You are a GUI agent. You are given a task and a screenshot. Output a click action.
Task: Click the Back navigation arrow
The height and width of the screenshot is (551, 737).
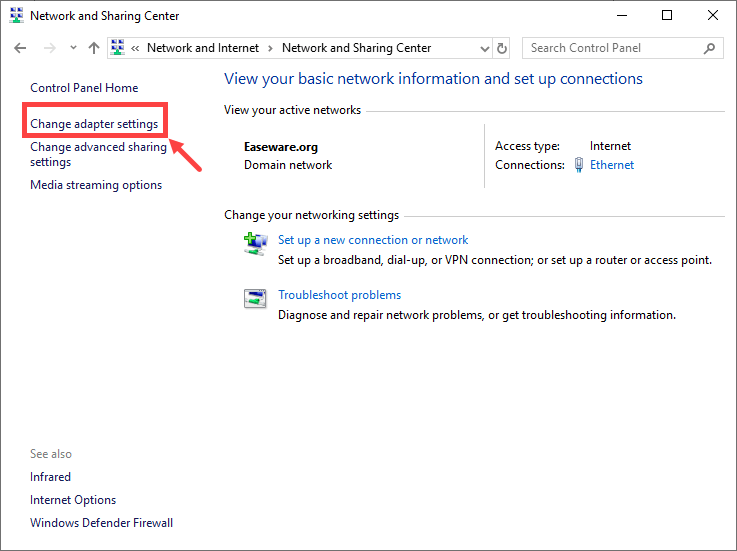pyautogui.click(x=20, y=48)
